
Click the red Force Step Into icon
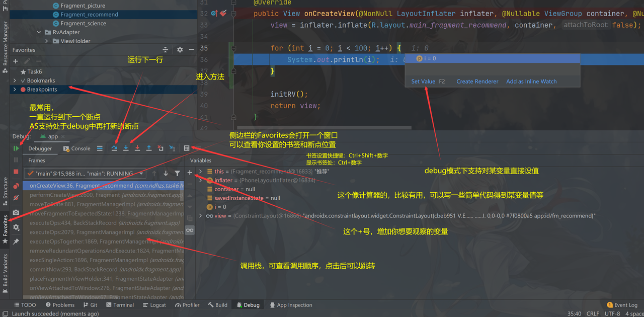[137, 148]
